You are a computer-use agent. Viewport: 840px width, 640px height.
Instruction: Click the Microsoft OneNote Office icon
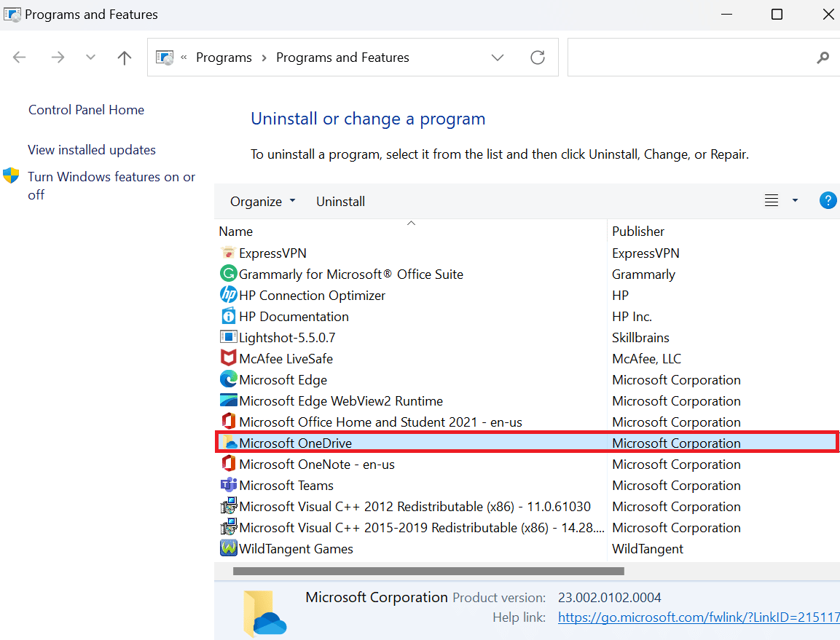[x=228, y=463]
